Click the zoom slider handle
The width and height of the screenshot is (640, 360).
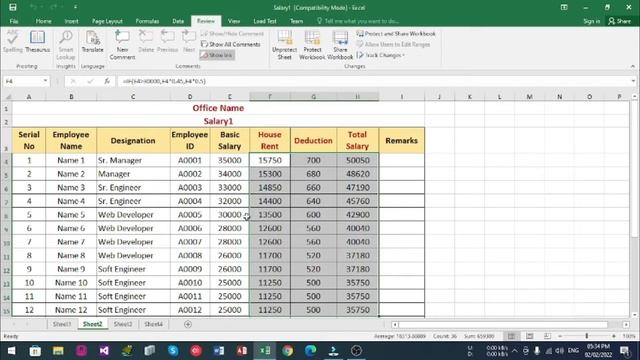click(587, 336)
